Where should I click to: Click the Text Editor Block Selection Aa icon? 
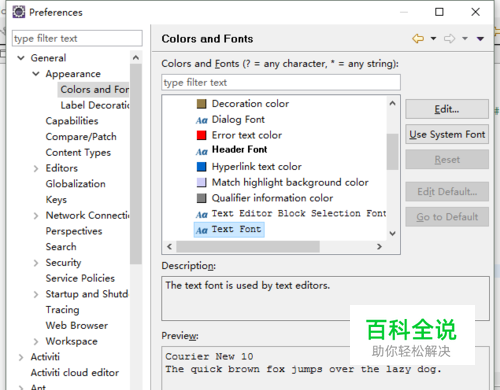(202, 214)
